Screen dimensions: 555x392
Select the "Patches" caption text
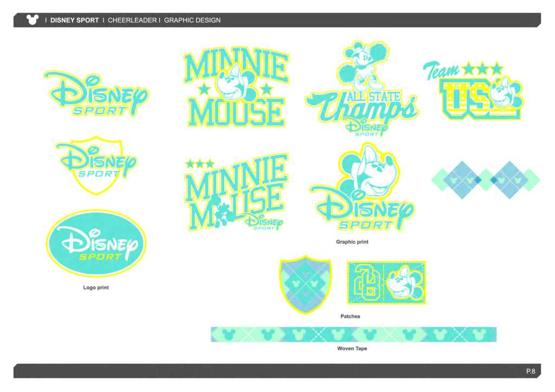pyautogui.click(x=350, y=316)
